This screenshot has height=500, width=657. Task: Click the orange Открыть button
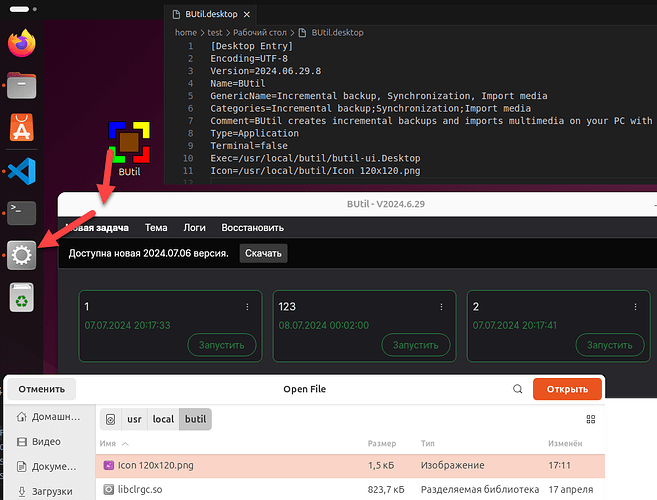(x=567, y=389)
